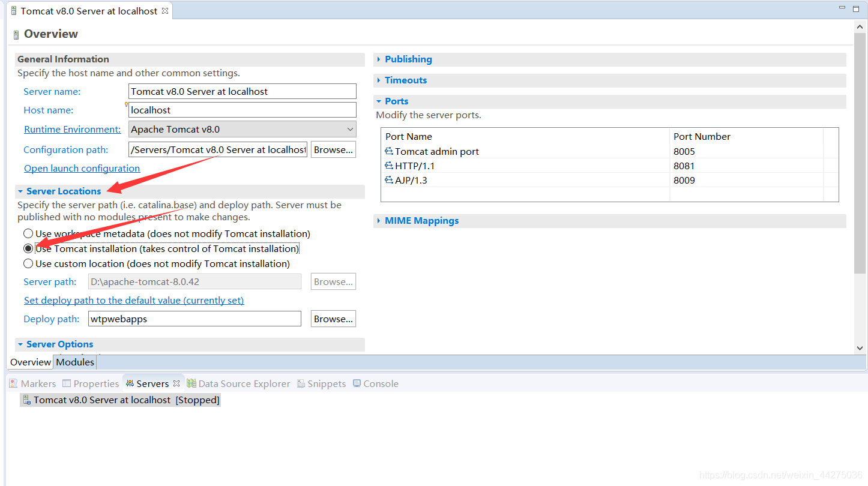Click the General Information section header
Image resolution: width=868 pixels, height=486 pixels.
pos(190,59)
